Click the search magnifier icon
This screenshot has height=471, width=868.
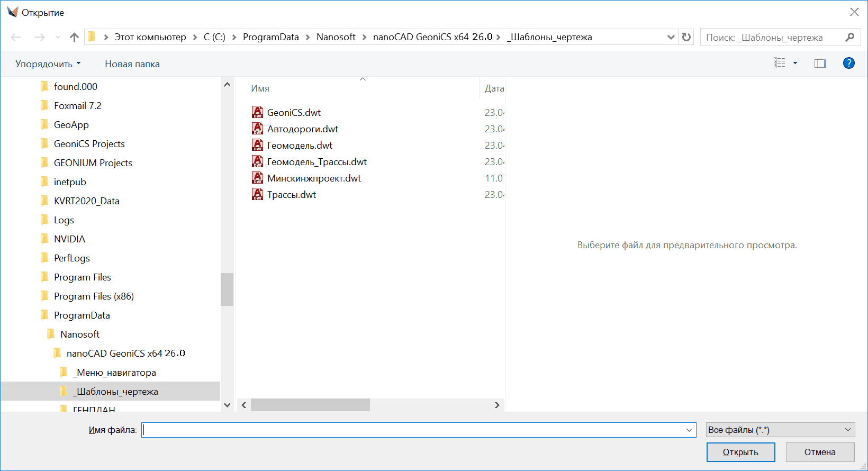pyautogui.click(x=850, y=37)
